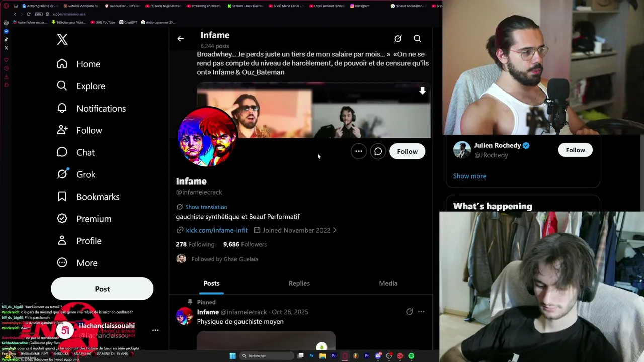Click the ilachanclaissouahi account avatar

point(65,330)
